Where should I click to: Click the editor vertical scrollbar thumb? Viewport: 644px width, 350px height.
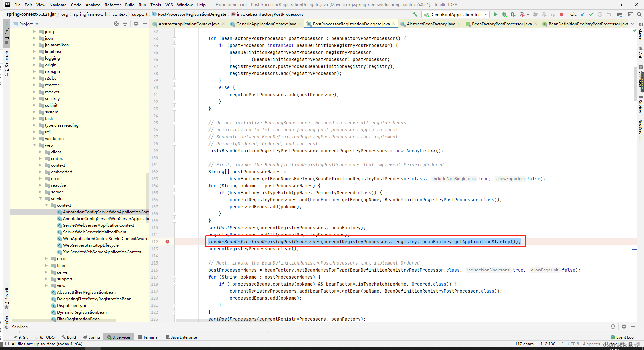(635, 84)
